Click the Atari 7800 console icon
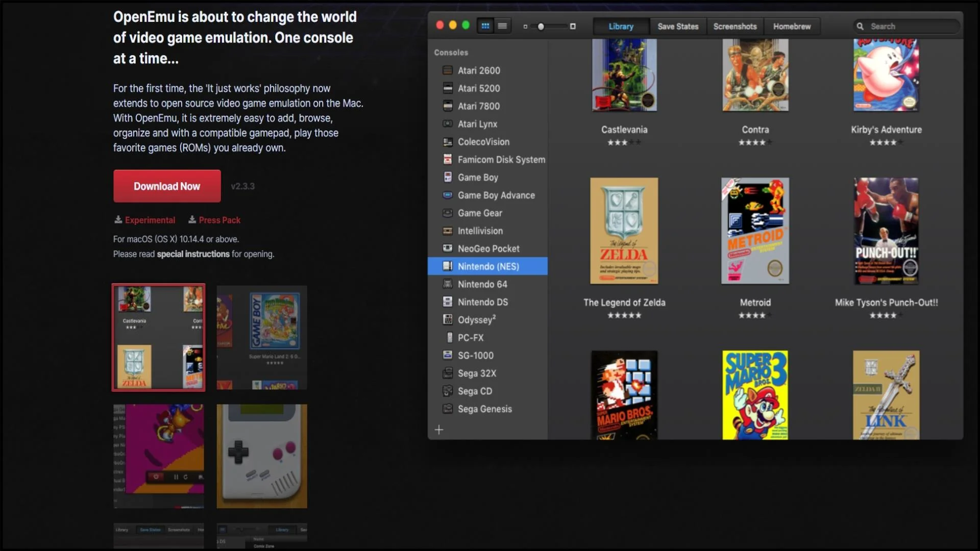980x551 pixels. coord(448,106)
